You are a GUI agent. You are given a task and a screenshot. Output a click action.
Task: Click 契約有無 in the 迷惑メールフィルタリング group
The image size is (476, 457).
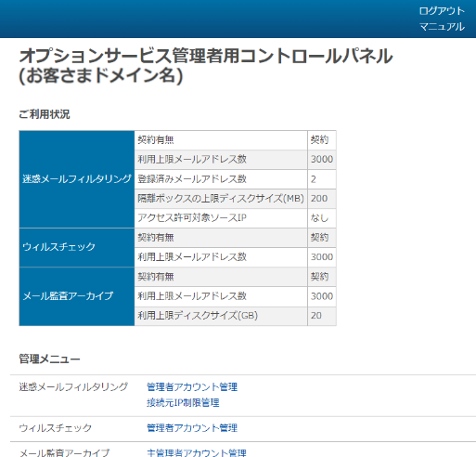point(221,140)
